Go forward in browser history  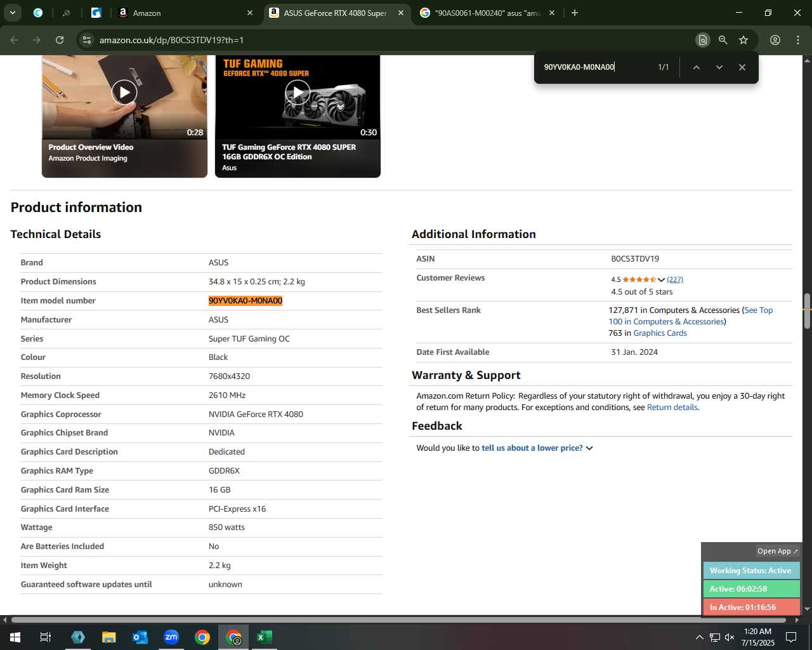[x=37, y=40]
